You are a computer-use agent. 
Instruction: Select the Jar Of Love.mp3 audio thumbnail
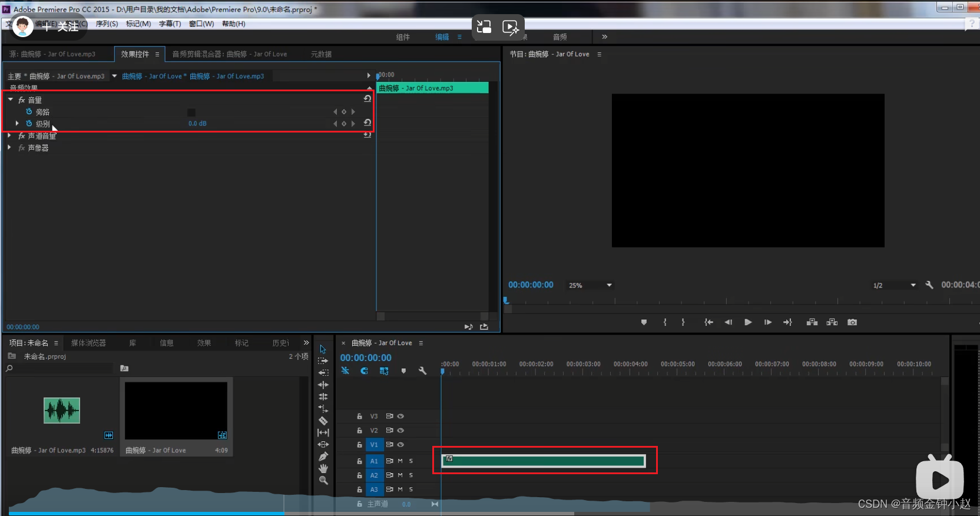click(x=62, y=411)
